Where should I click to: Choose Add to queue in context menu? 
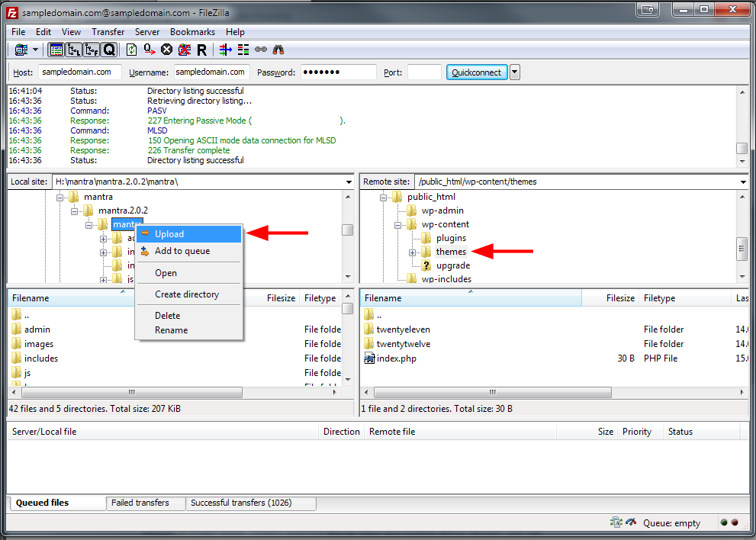click(x=189, y=251)
